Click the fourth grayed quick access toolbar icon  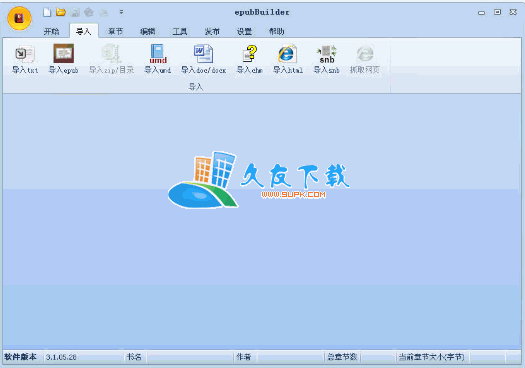(x=89, y=12)
